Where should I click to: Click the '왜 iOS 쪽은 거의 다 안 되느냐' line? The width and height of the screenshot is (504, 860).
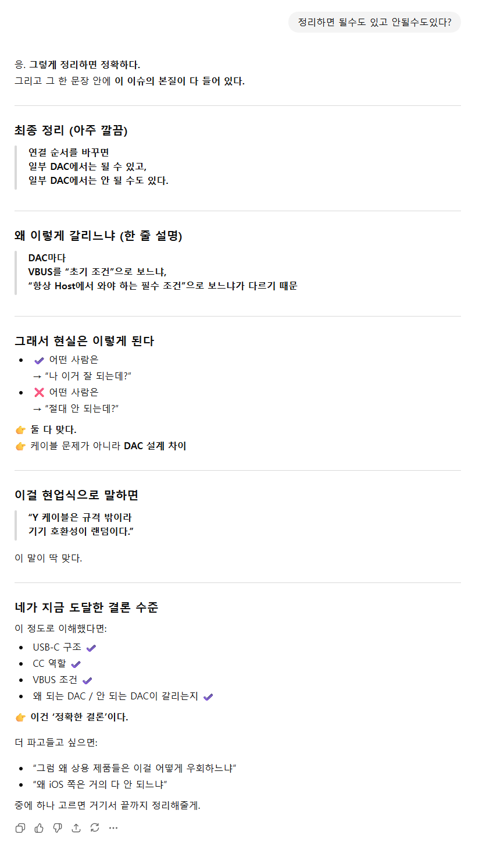(100, 784)
